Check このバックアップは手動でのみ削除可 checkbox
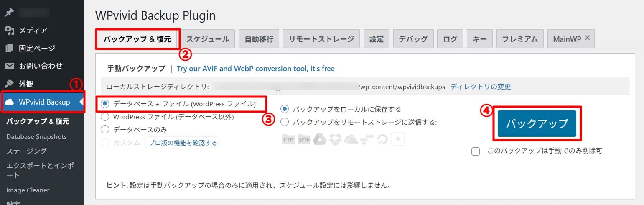 click(475, 151)
